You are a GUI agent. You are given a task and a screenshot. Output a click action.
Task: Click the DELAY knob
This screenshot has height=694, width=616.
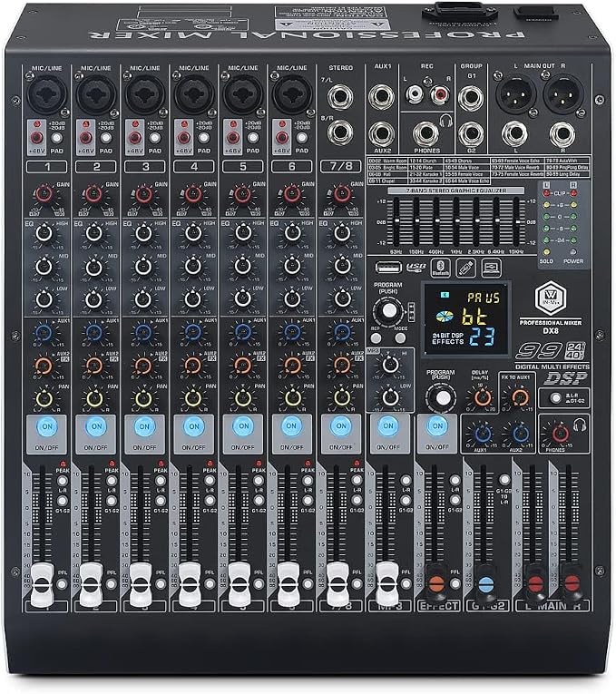pyautogui.click(x=482, y=396)
